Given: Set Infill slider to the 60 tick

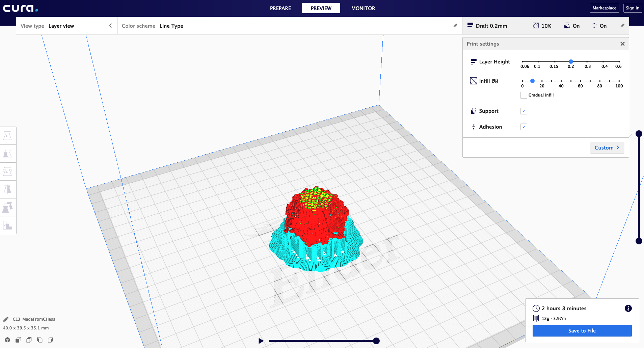Looking at the screenshot, I should (x=581, y=81).
